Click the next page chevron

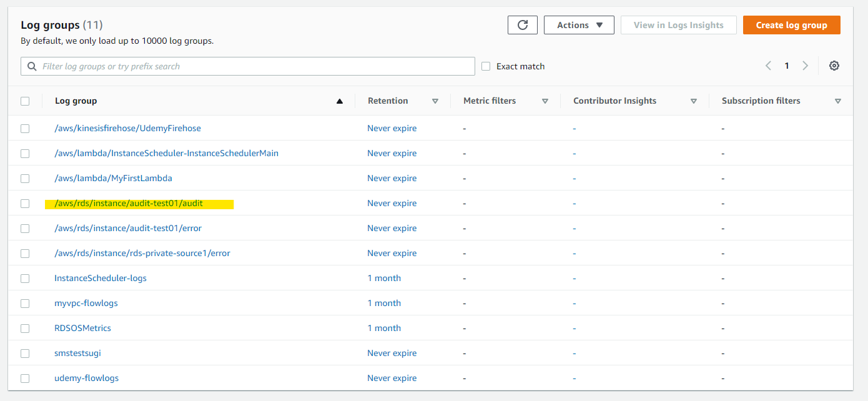coord(805,65)
